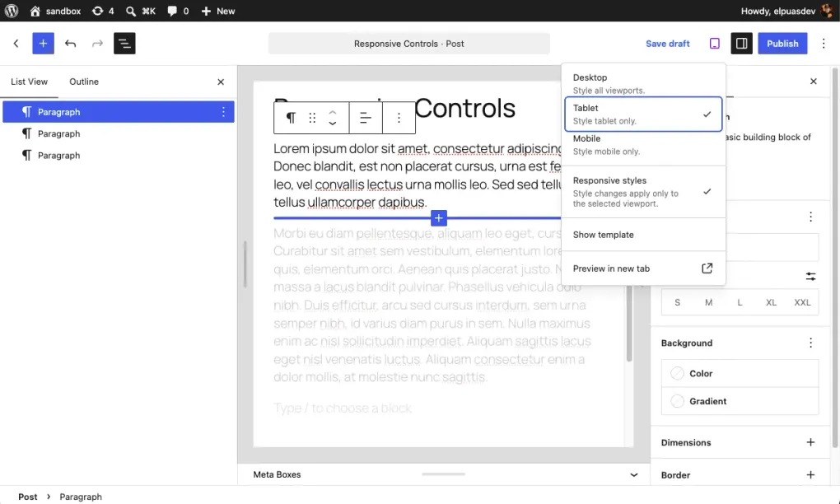The width and height of the screenshot is (840, 504).
Task: Open the editor options three-dot menu
Action: (x=824, y=44)
